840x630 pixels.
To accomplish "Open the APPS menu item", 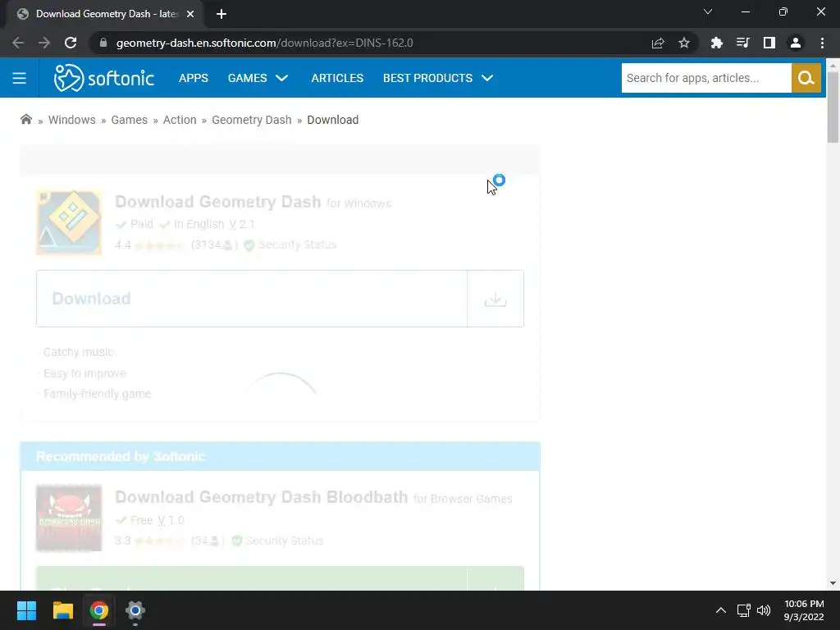I will point(194,78).
